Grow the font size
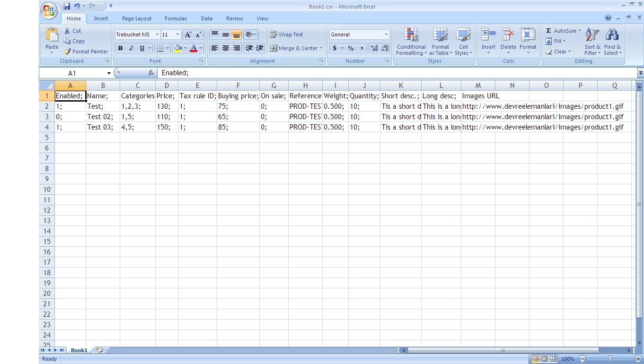 tap(188, 35)
